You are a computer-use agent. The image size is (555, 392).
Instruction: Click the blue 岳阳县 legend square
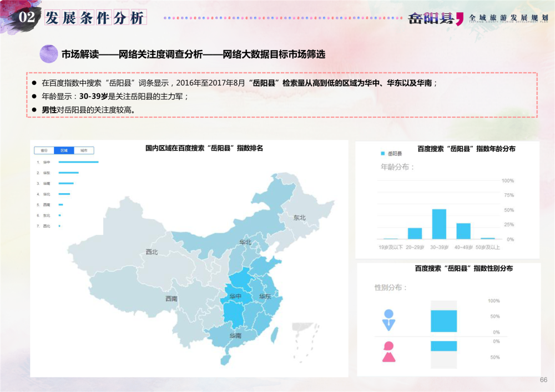[382, 153]
